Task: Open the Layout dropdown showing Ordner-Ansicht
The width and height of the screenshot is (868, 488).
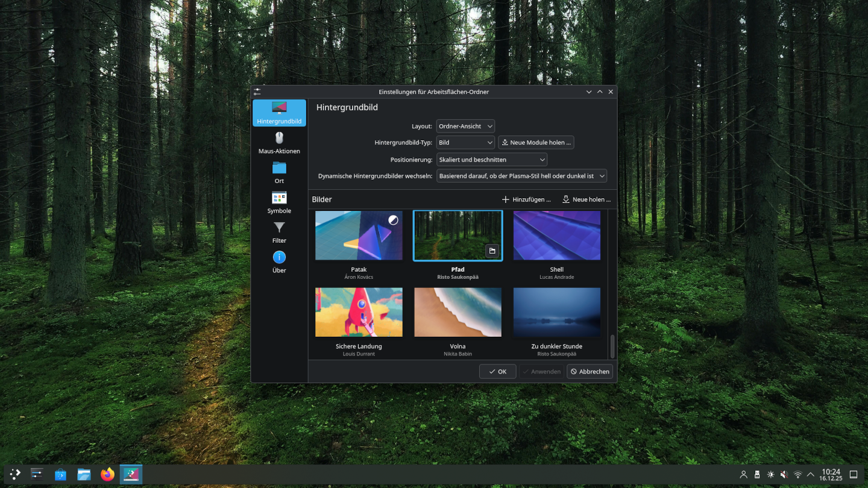Action: click(465, 127)
